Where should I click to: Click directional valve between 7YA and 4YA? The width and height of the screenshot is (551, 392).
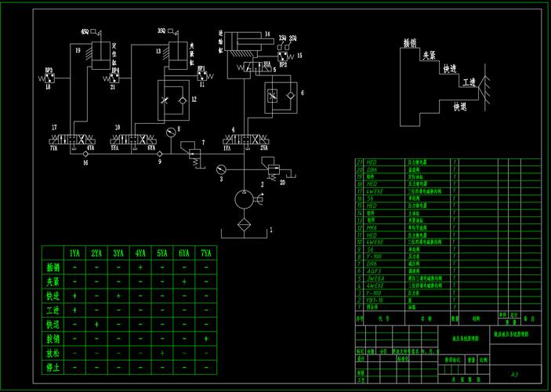point(71,139)
